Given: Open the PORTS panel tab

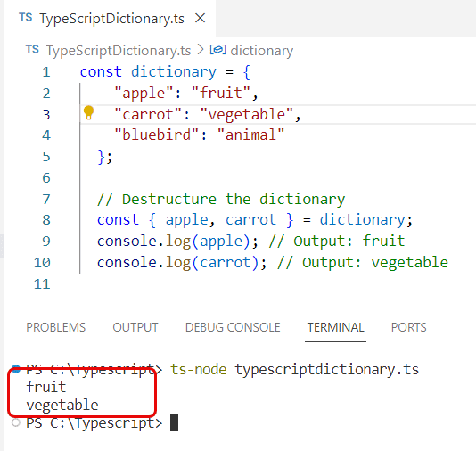Looking at the screenshot, I should [408, 327].
